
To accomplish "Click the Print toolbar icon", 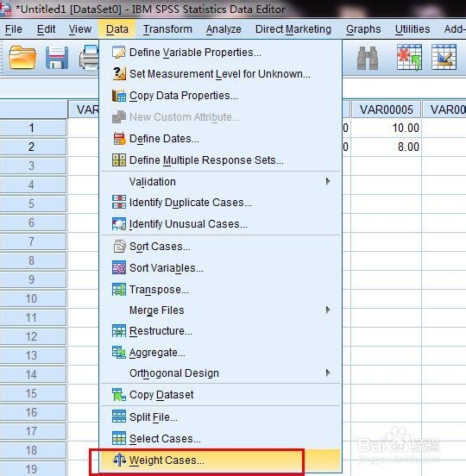I will point(89,58).
